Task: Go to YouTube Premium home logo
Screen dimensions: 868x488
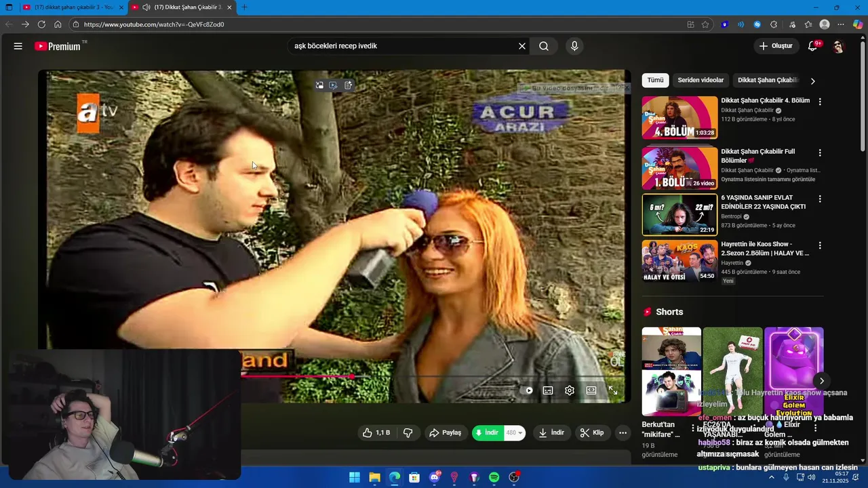Action: pos(58,46)
